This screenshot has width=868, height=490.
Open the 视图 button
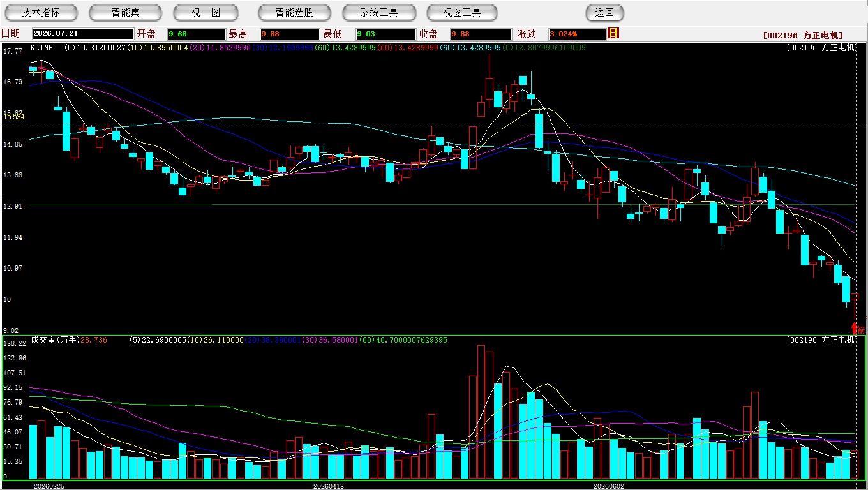(x=206, y=12)
